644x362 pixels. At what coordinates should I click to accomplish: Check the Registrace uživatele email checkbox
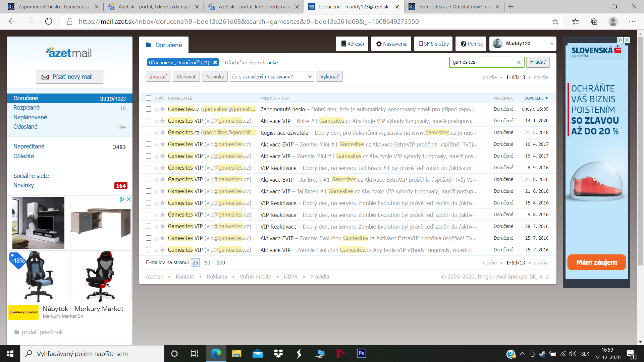(x=149, y=132)
